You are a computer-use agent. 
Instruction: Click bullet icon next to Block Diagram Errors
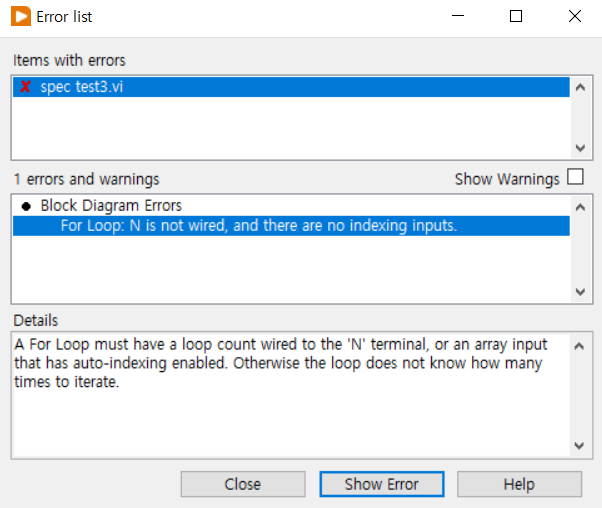pyautogui.click(x=26, y=206)
